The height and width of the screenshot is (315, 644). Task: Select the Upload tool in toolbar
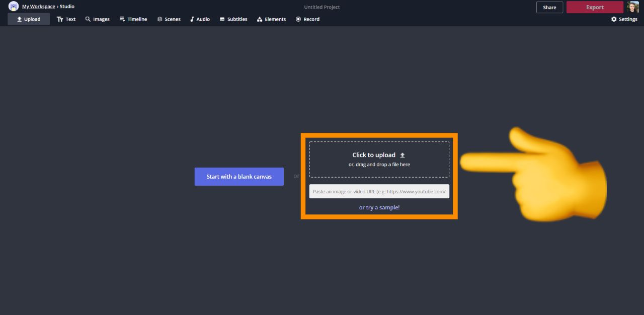click(29, 19)
